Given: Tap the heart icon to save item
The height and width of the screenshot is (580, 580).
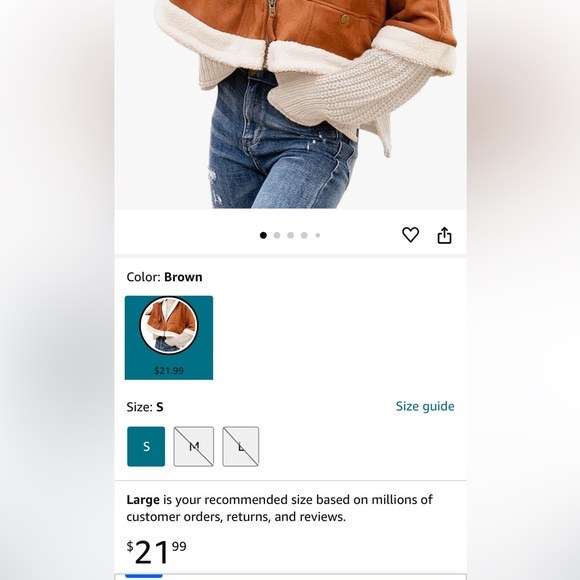Looking at the screenshot, I should pos(410,235).
